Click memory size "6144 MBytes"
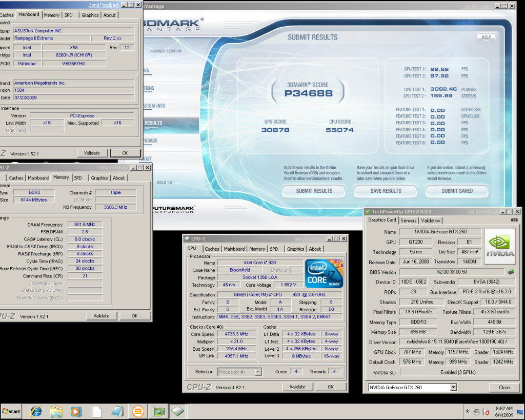Screen dimensions: 525x420 tap(33, 200)
